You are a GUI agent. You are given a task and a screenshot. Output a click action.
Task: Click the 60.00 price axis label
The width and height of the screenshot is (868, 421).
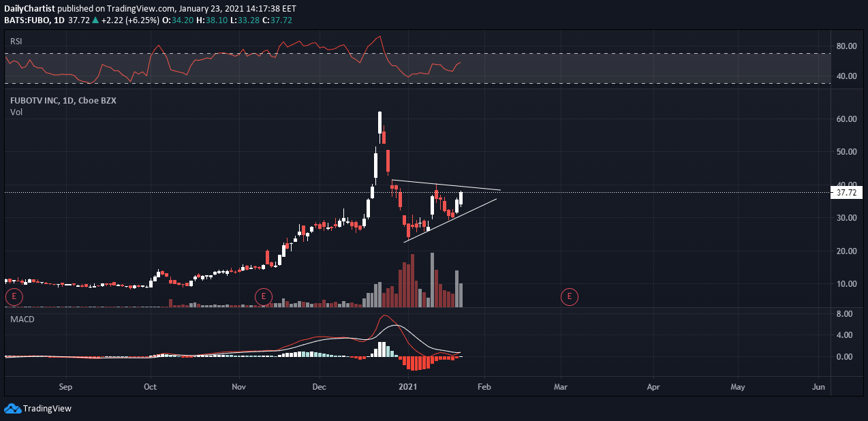click(846, 119)
